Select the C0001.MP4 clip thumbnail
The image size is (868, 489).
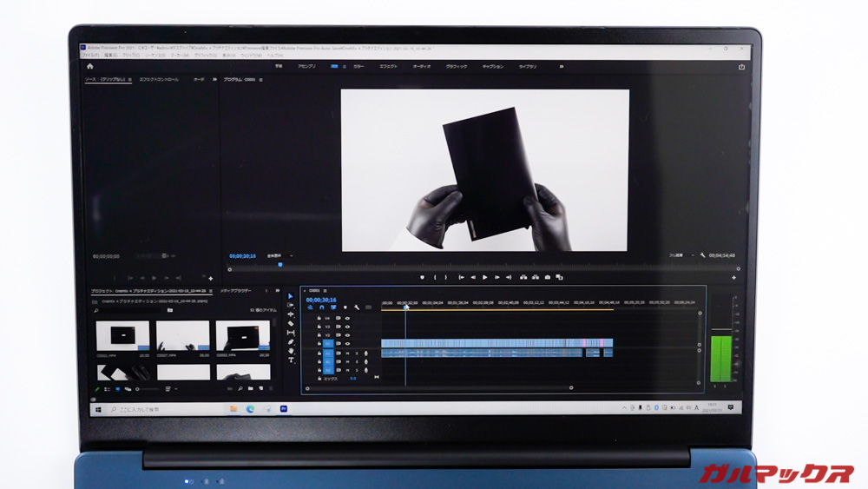coord(122,336)
